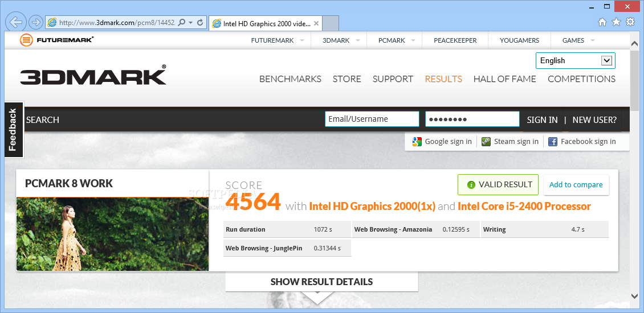The height and width of the screenshot is (313, 644).
Task: Click the score value 4564
Action: click(x=253, y=201)
